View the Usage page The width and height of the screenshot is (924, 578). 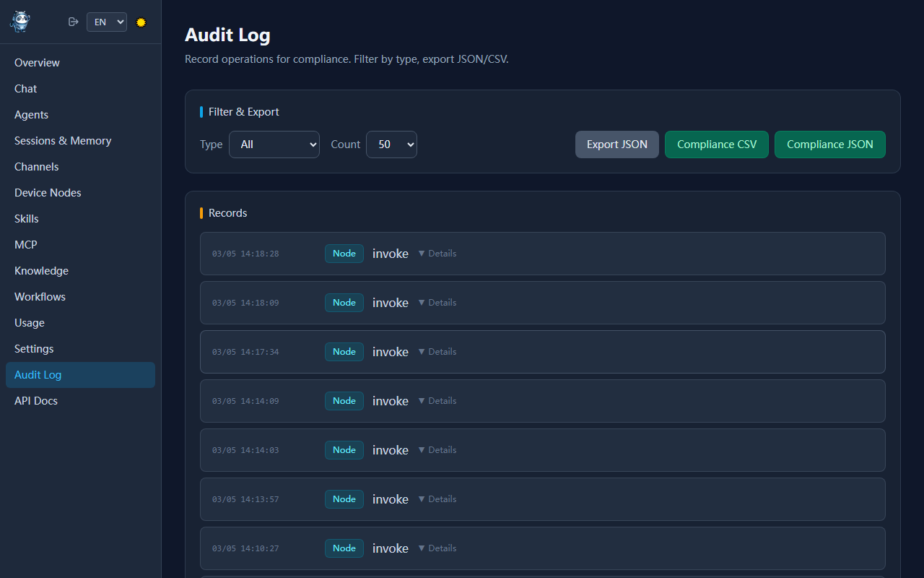(x=80, y=323)
